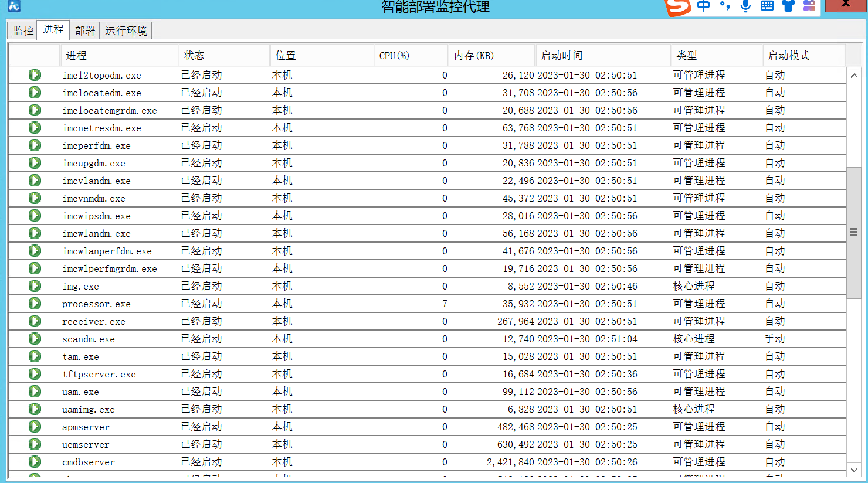The height and width of the screenshot is (483, 868).
Task: Click the green status icon for imcnetresdm.exe
Action: coord(35,127)
